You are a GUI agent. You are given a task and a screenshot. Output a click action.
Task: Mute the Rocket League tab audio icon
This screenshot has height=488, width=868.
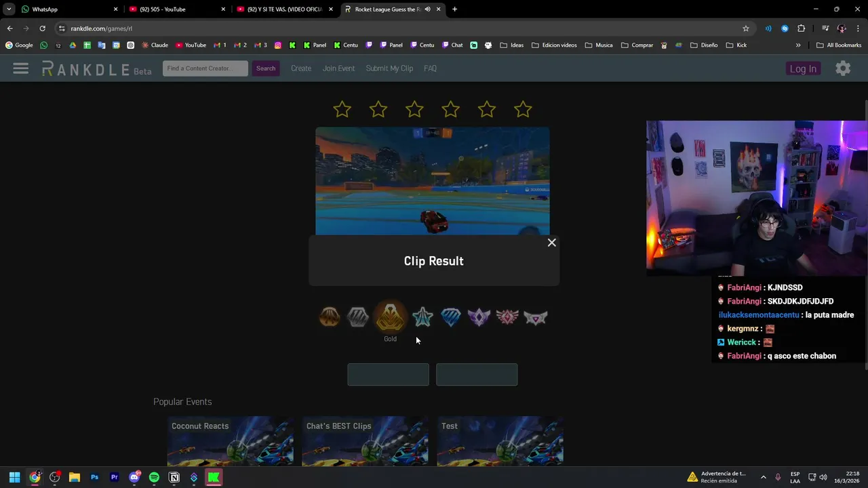click(x=427, y=9)
